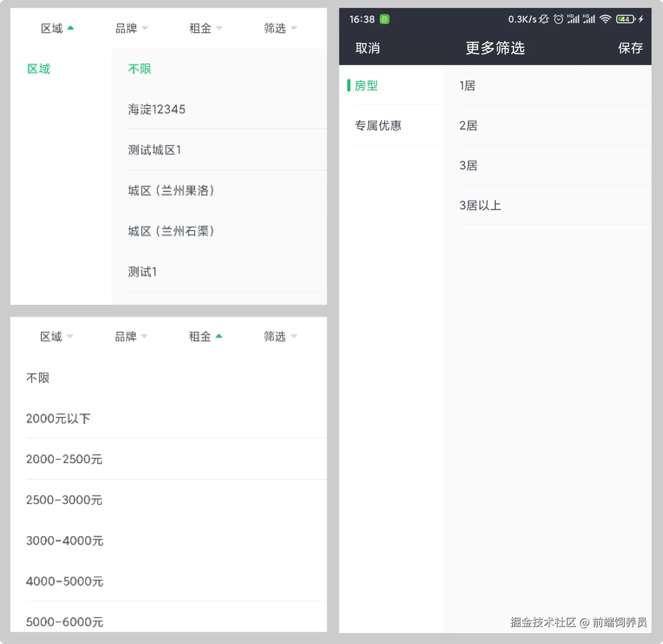Tap the muted bell icon in the status bar
The image size is (663, 644).
click(x=544, y=19)
